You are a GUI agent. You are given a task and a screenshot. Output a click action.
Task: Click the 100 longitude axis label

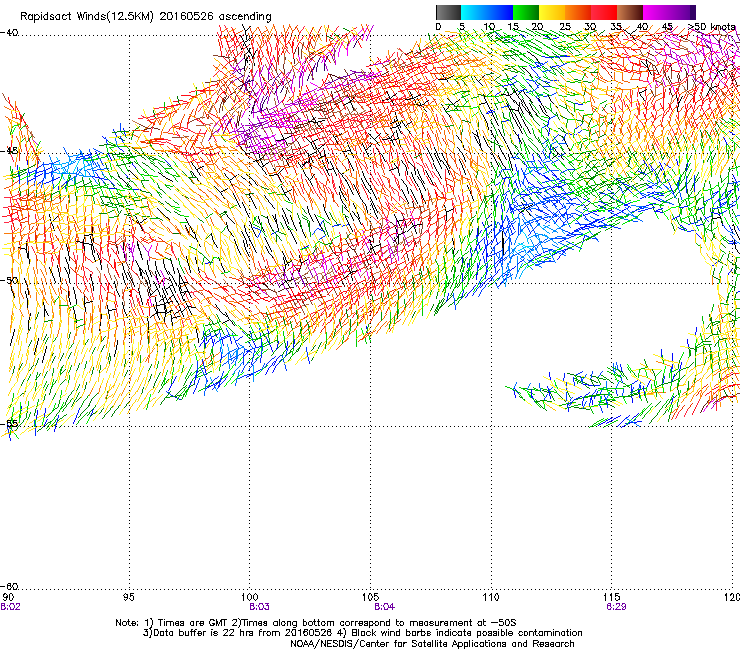coord(250,597)
